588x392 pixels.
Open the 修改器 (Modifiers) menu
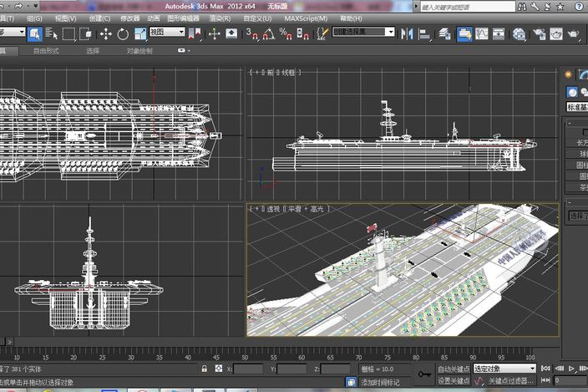point(129,17)
